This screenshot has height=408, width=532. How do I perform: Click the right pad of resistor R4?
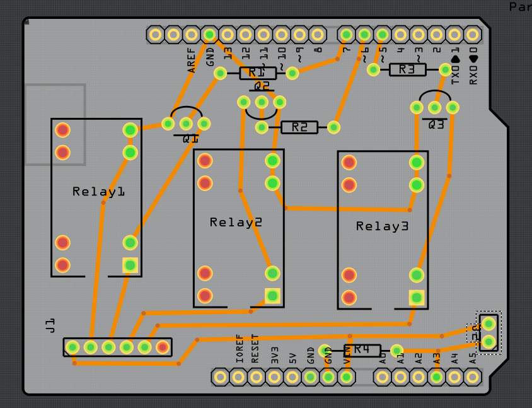[397, 350]
